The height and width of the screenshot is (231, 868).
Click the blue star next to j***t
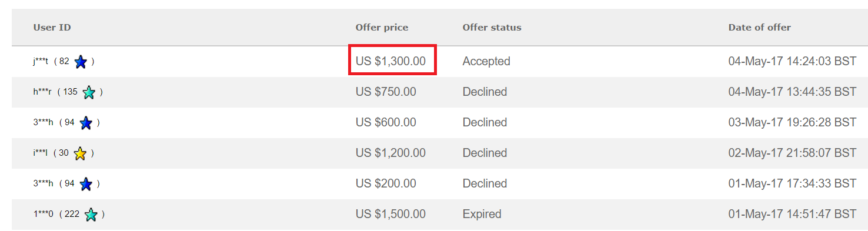(x=81, y=62)
